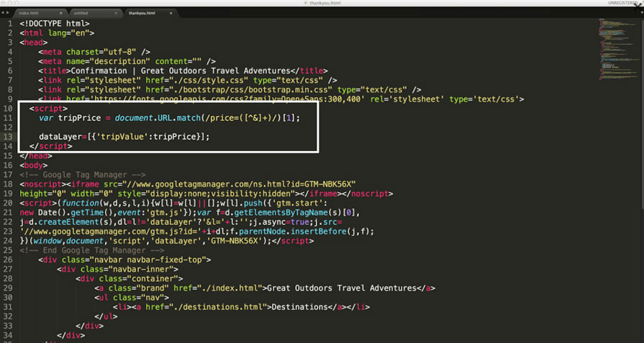Screen dimensions: 644x343
Task: Place cursor on the DOCTYPE html line
Action: coord(55,24)
